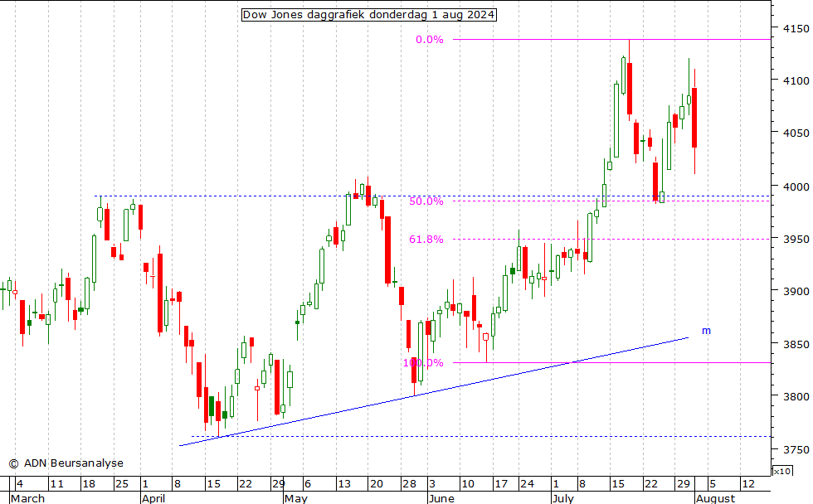Click the 'May' month label
This screenshot has width=813, height=504.
pyautogui.click(x=296, y=498)
